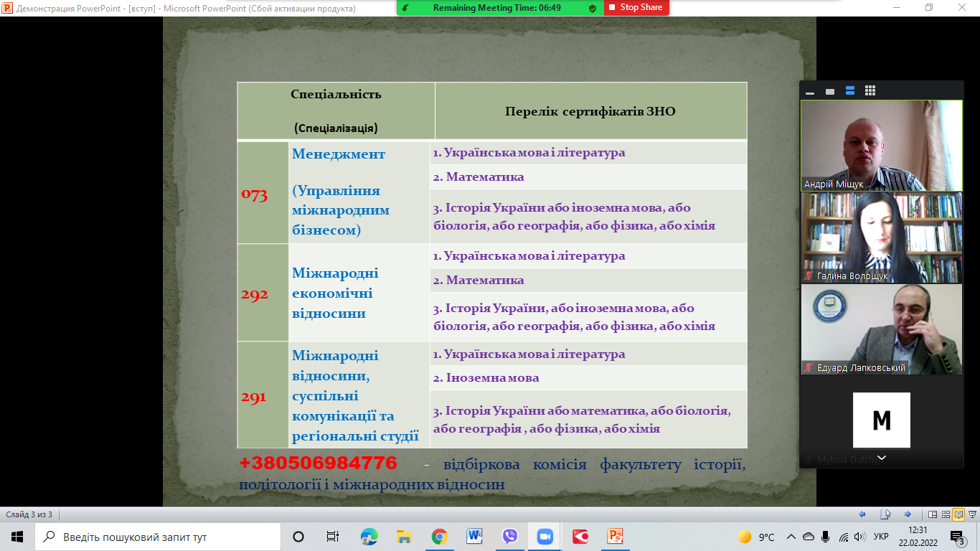The image size is (980, 551).
Task: Expand more participants with the down chevron
Action: coord(882,458)
